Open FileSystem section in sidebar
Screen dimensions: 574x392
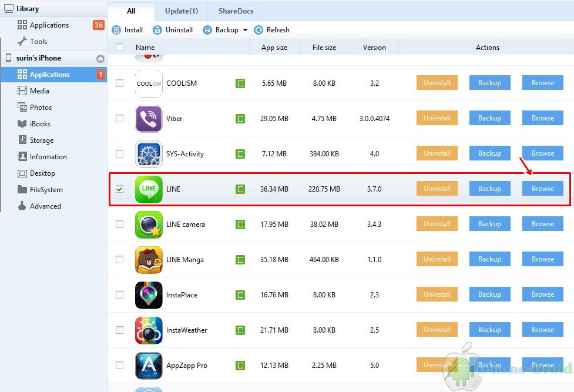[x=53, y=190]
